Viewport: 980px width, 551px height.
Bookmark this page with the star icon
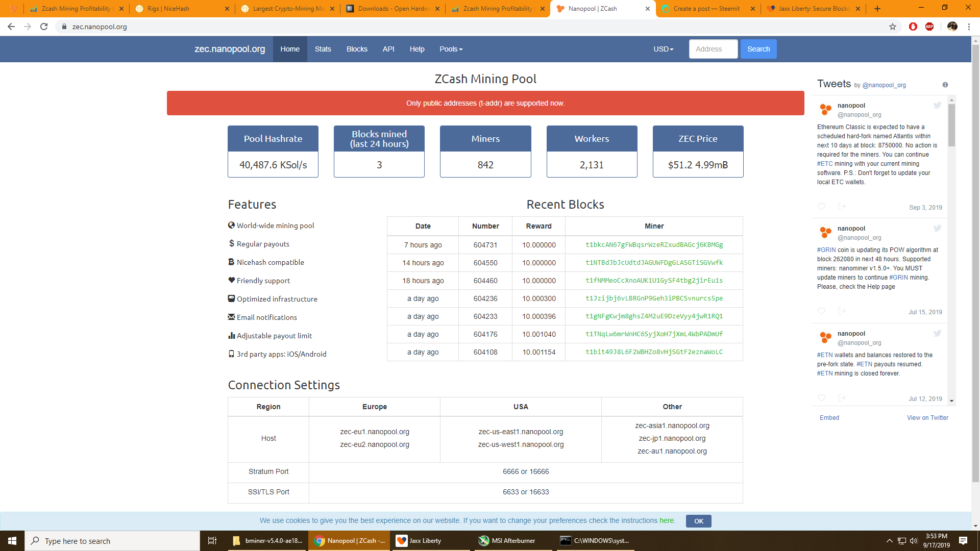892,27
